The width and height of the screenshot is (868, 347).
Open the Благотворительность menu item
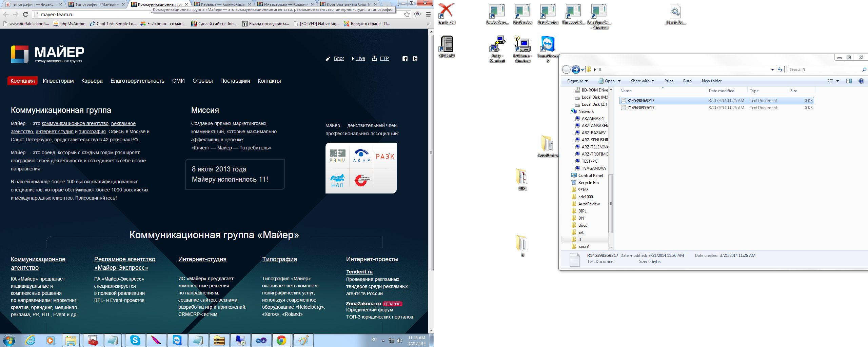(x=137, y=81)
